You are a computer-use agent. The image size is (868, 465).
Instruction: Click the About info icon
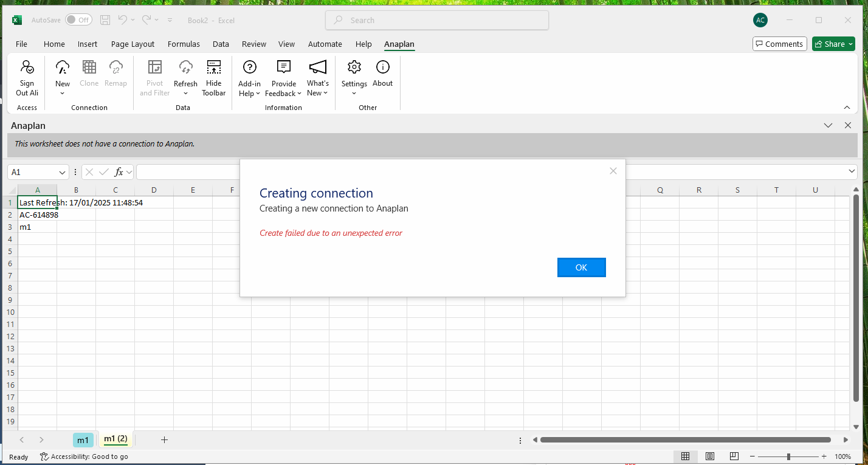382,67
